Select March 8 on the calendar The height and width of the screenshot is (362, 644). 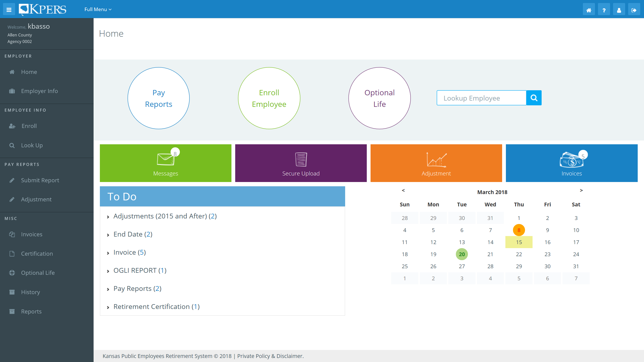[x=519, y=230]
